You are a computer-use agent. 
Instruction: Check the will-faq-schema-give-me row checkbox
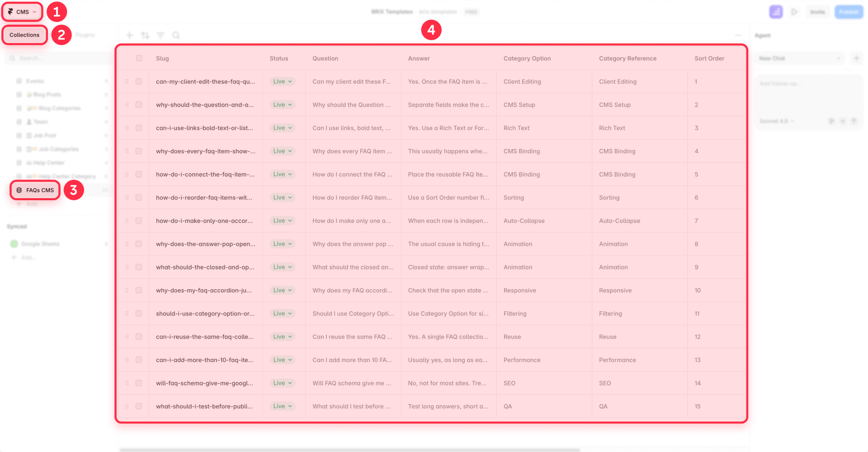(139, 383)
